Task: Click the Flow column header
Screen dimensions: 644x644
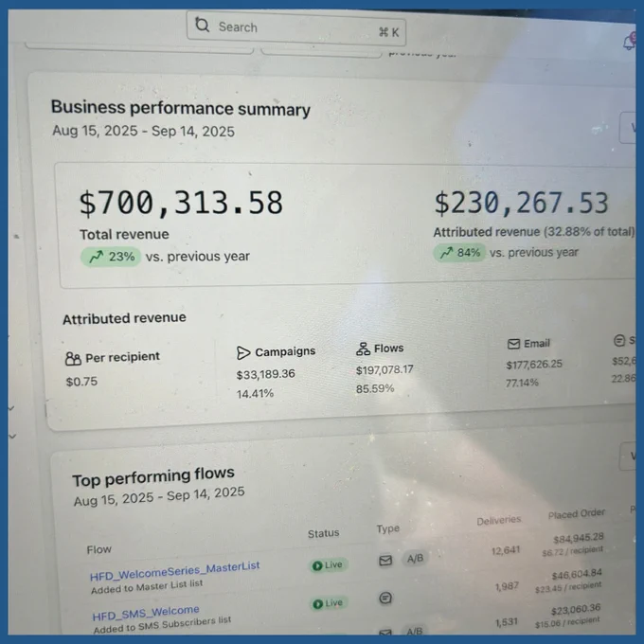Action: [x=99, y=549]
